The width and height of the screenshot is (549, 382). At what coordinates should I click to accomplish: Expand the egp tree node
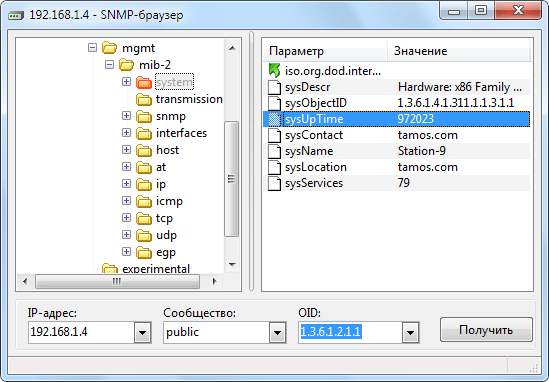[126, 251]
